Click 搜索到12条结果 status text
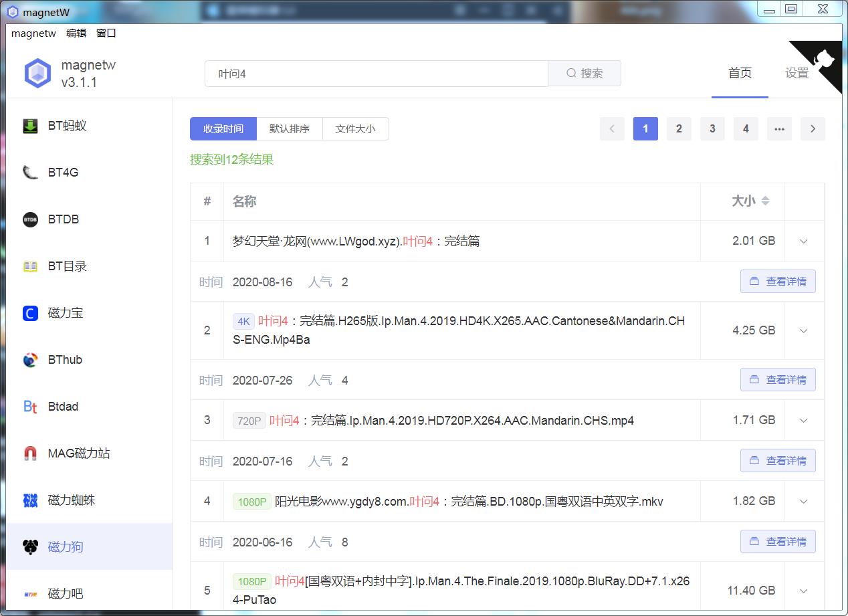Screen dimensions: 848x616 click(232, 160)
